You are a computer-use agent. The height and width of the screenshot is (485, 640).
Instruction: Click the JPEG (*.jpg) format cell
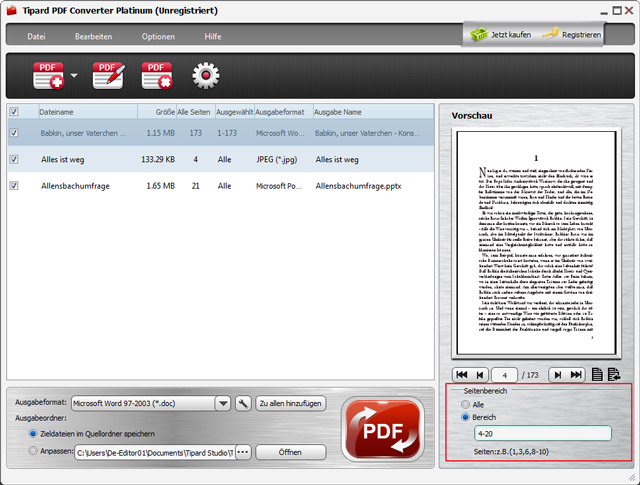point(276,160)
